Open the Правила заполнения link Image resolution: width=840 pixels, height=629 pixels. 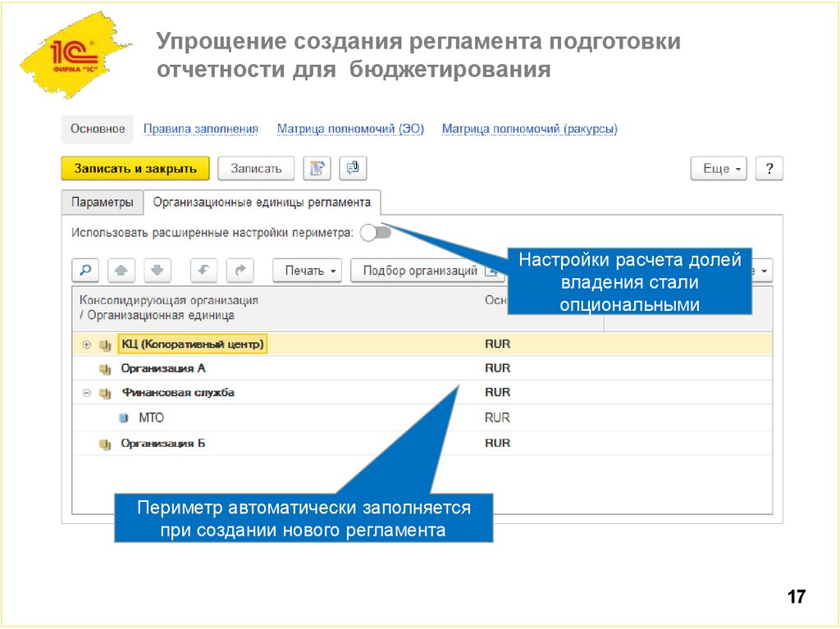click(x=200, y=129)
